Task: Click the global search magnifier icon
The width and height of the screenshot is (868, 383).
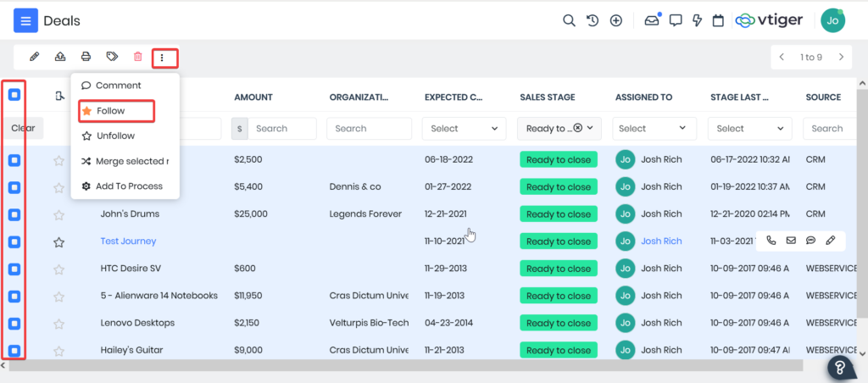Action: click(x=570, y=20)
